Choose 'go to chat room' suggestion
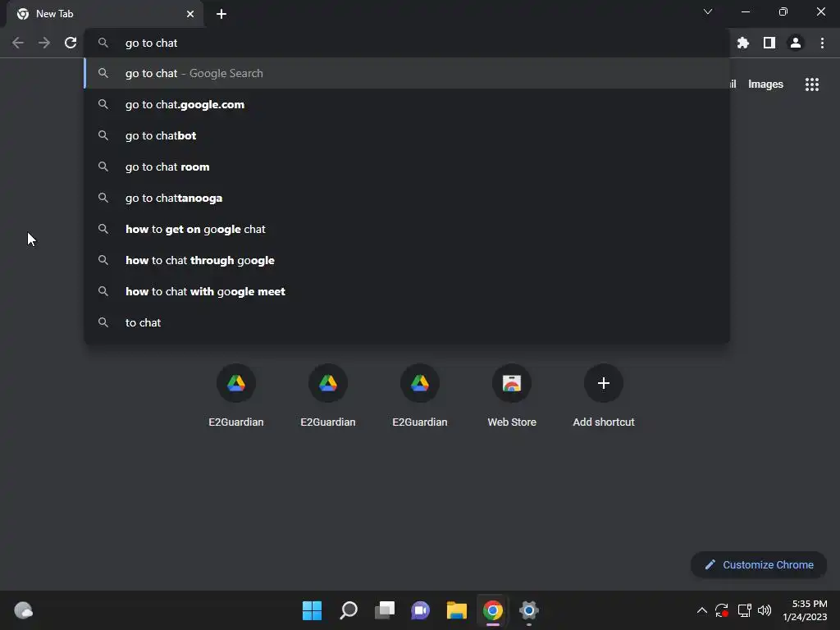Screen dimensions: 840x630 (x=407, y=167)
